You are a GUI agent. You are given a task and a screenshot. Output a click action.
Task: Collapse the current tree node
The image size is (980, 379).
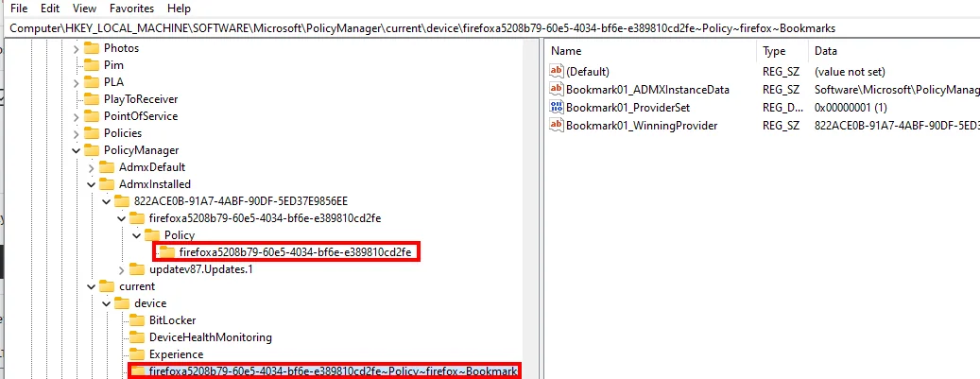pyautogui.click(x=92, y=286)
